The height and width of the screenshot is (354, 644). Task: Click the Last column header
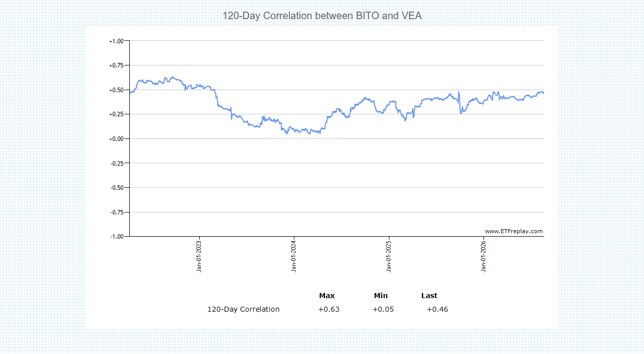pyautogui.click(x=429, y=296)
